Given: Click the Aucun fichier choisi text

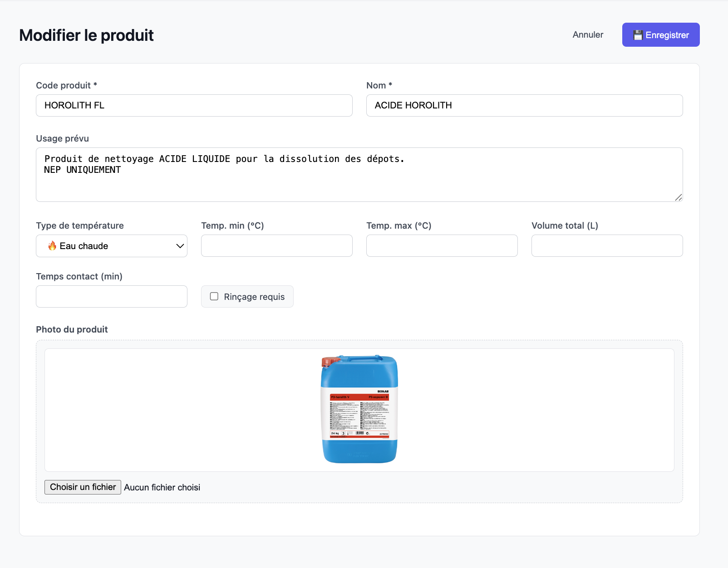Looking at the screenshot, I should (x=162, y=487).
